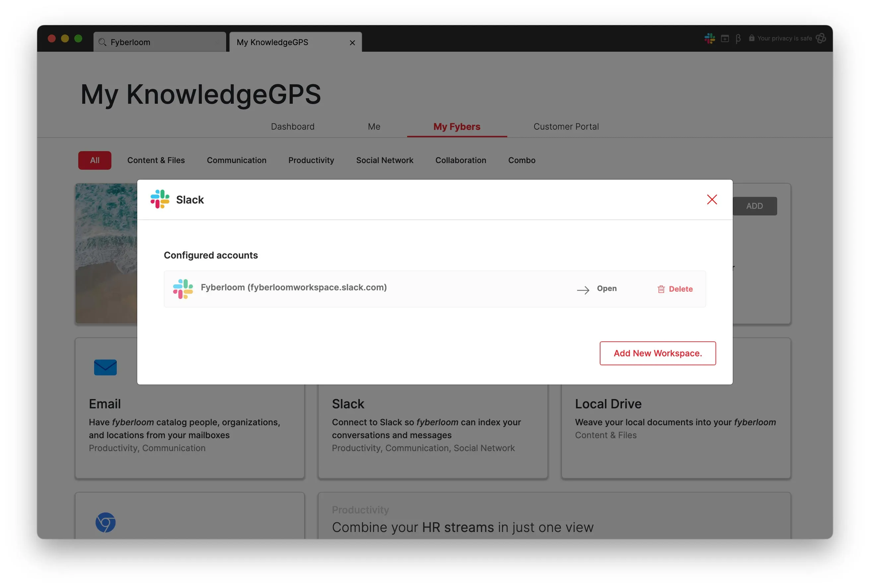The width and height of the screenshot is (870, 588).
Task: Filter by Social Network category
Action: click(x=385, y=160)
